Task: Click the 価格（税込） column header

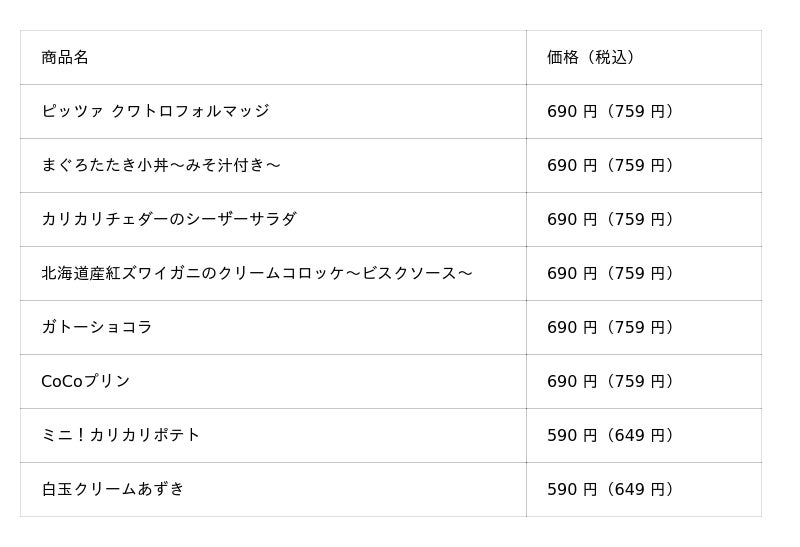Action: coord(591,58)
